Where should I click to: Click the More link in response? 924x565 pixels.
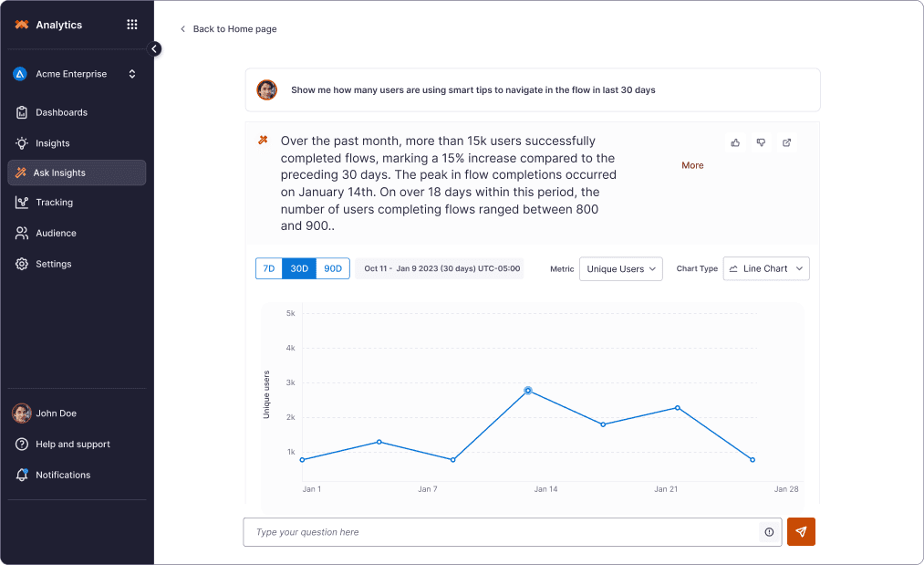[692, 165]
